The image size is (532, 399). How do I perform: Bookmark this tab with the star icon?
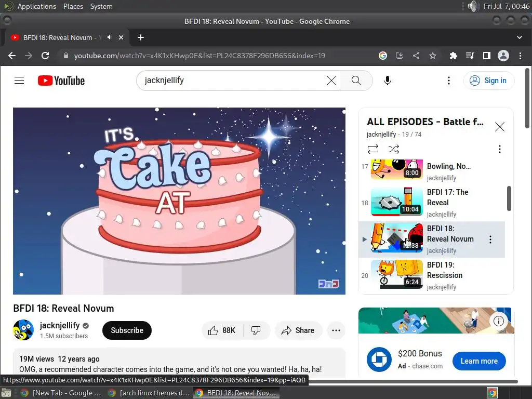tap(433, 56)
